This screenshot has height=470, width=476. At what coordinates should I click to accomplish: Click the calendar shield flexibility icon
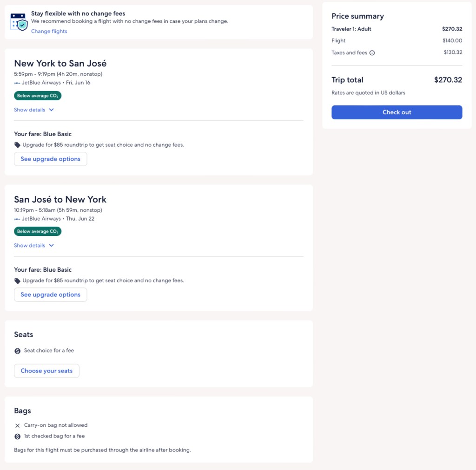pos(19,22)
